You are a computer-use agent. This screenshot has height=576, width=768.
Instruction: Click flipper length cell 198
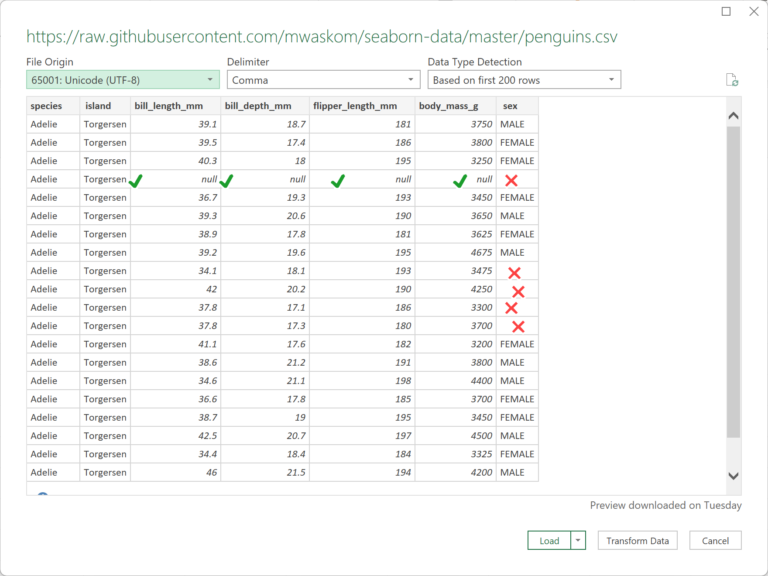click(362, 381)
